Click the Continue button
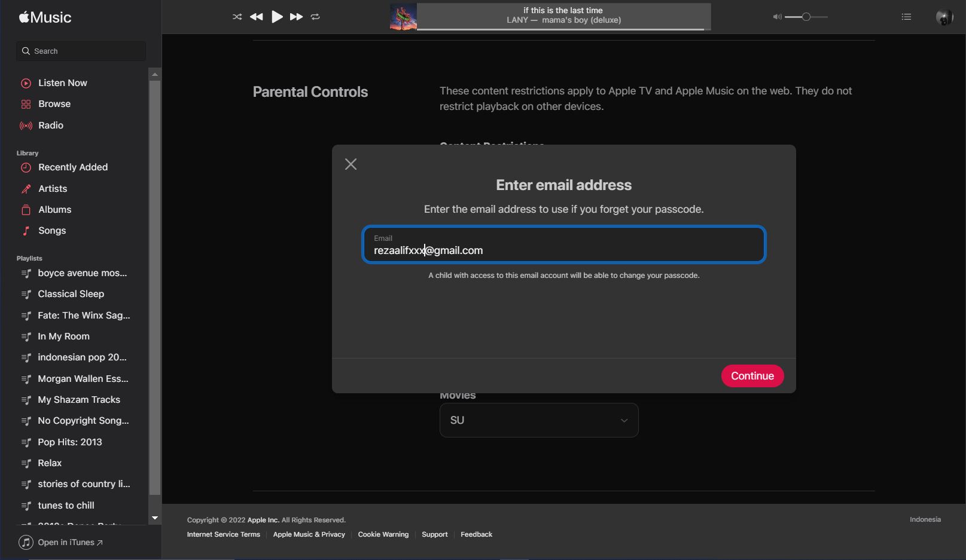Viewport: 966px width, 560px height. point(752,376)
